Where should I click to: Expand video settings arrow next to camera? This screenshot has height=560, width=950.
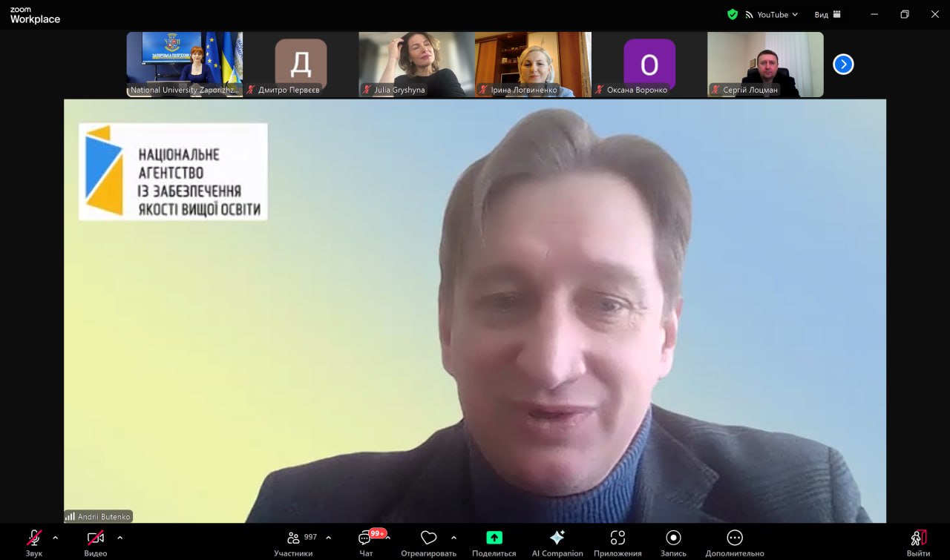pyautogui.click(x=120, y=538)
